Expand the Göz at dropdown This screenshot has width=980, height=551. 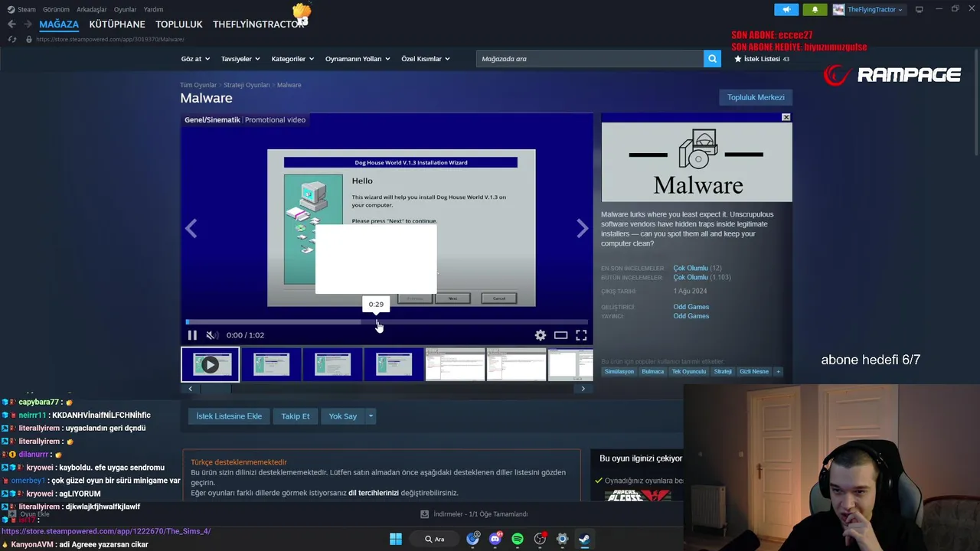point(195,59)
